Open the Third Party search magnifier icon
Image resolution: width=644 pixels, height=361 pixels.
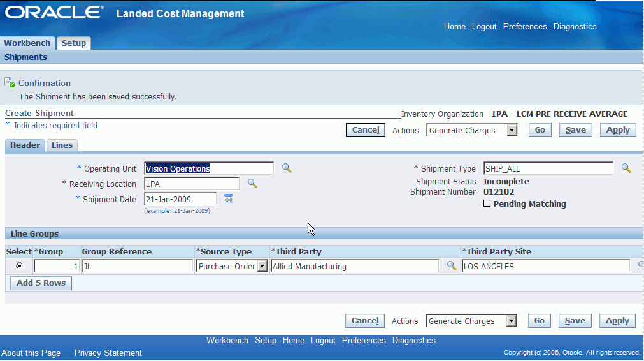(452, 265)
